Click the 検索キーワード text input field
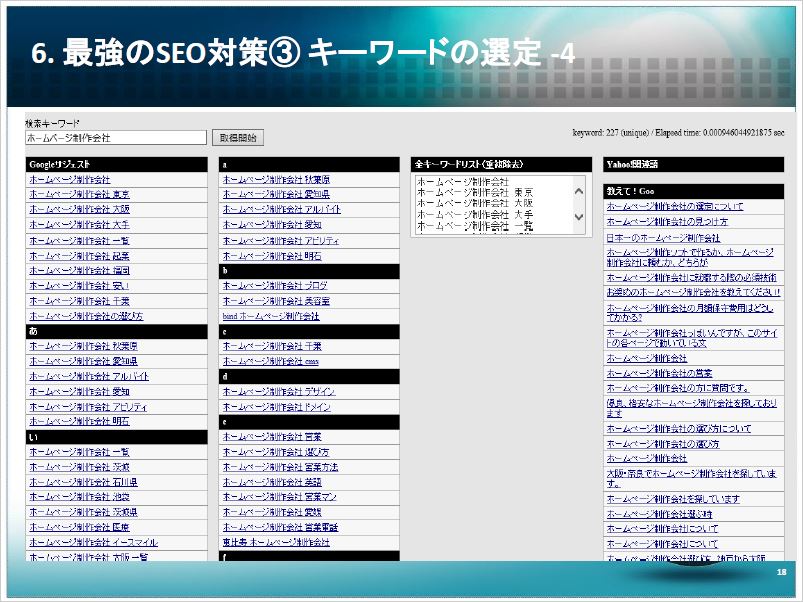 (x=115, y=138)
